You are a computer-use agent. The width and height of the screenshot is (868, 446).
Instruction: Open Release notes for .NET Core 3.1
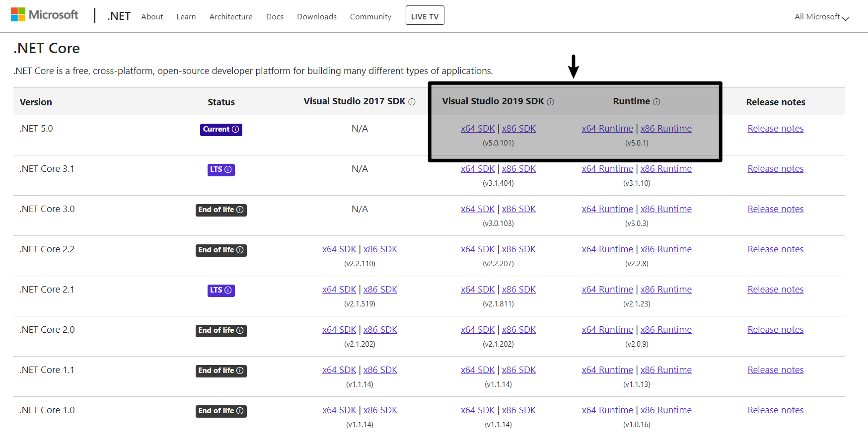click(776, 169)
